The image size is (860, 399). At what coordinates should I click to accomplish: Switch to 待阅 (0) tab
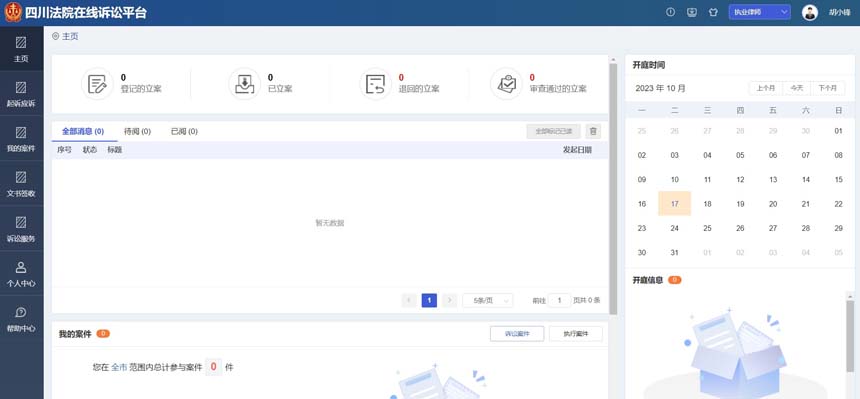point(137,131)
